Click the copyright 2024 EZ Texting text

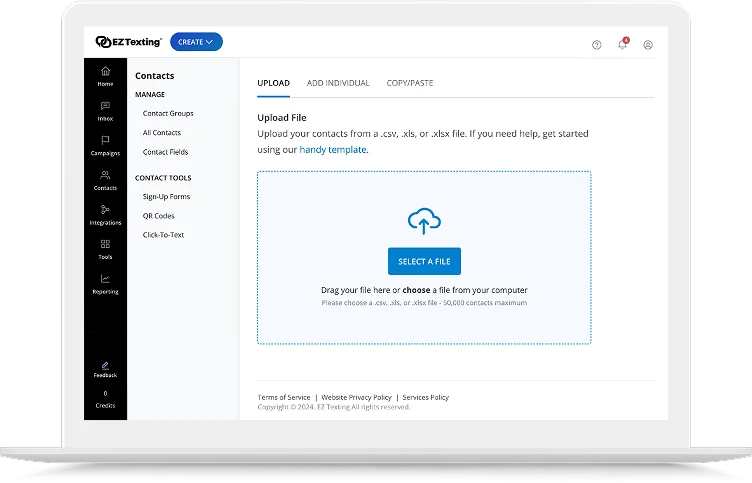334,407
